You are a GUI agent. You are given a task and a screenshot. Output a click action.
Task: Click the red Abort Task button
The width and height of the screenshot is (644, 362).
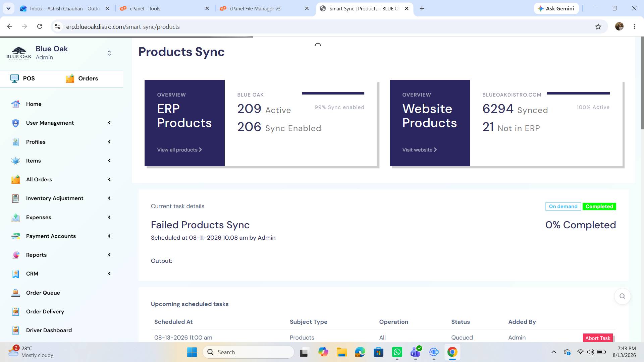pos(598,338)
